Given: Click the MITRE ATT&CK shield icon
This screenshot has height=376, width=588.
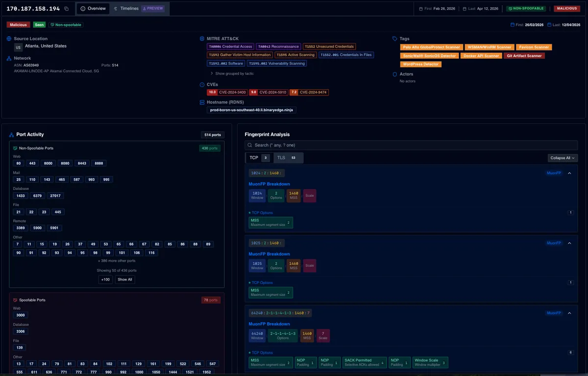Looking at the screenshot, I should [x=201, y=38].
